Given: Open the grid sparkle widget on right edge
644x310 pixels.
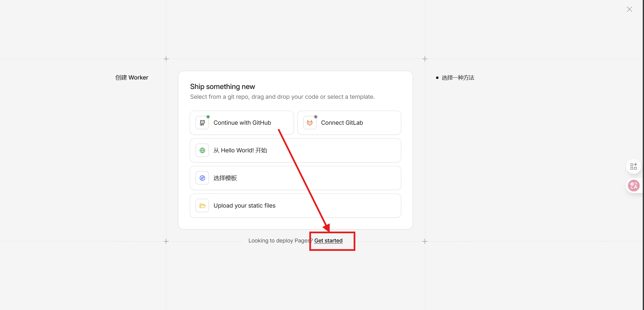Looking at the screenshot, I should (633, 166).
